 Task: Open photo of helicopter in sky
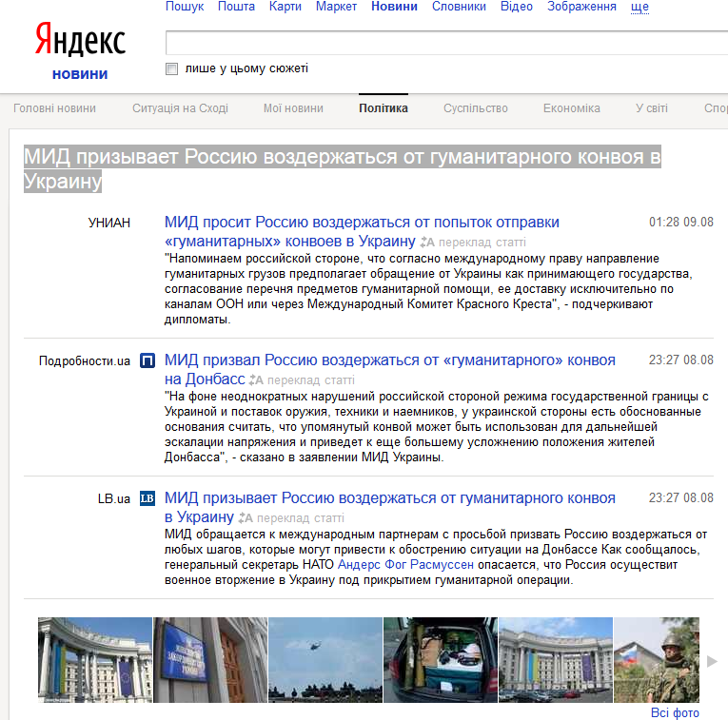[325, 660]
